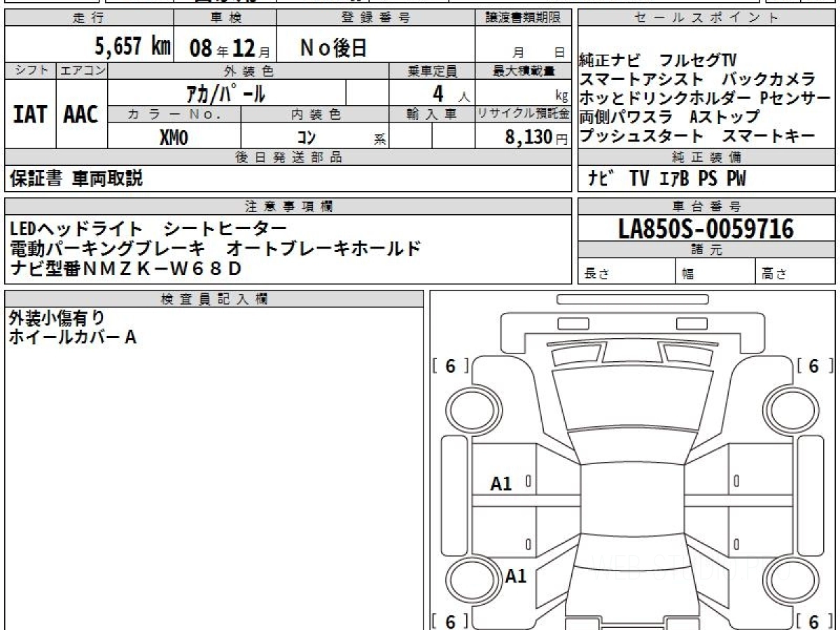Select the line LEDヘッドライト シートヒーター
Viewport: 840px width, 630px height.
[148, 228]
